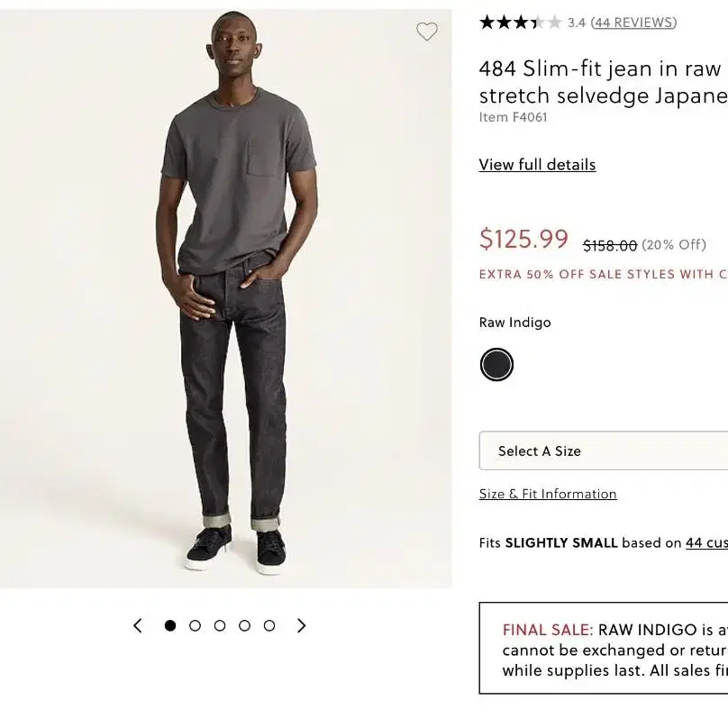The height and width of the screenshot is (728, 728).
Task: Click View full details link
Action: coord(537,165)
